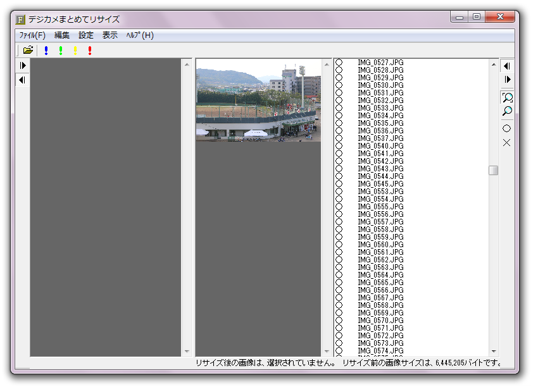
Task: Toggle circle marker for IMG_0567.JPG
Action: point(339,297)
